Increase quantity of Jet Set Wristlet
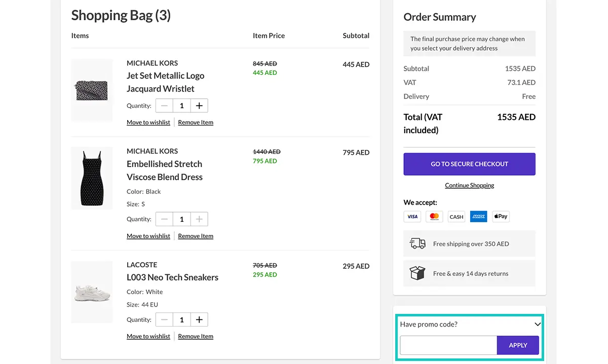Image resolution: width=608 pixels, height=364 pixels. pos(199,106)
